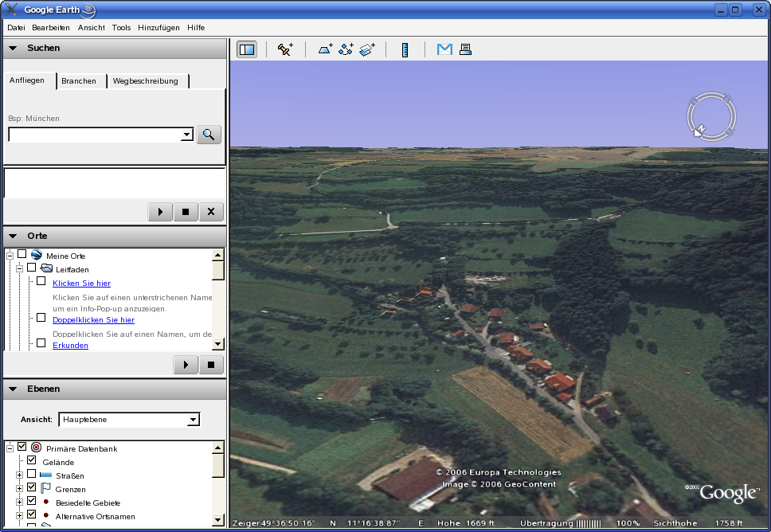Open the Ansicht Hauptebene dropdown

pyautogui.click(x=129, y=420)
